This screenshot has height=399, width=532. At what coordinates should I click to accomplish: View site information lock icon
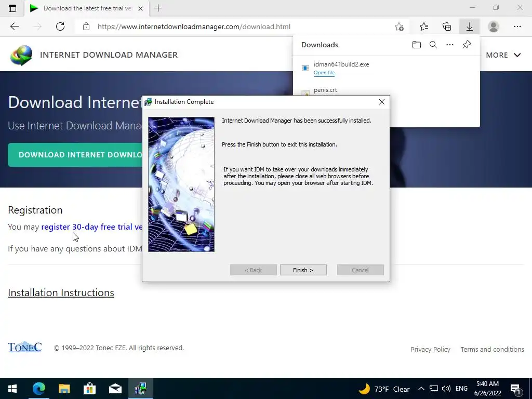pyautogui.click(x=86, y=27)
